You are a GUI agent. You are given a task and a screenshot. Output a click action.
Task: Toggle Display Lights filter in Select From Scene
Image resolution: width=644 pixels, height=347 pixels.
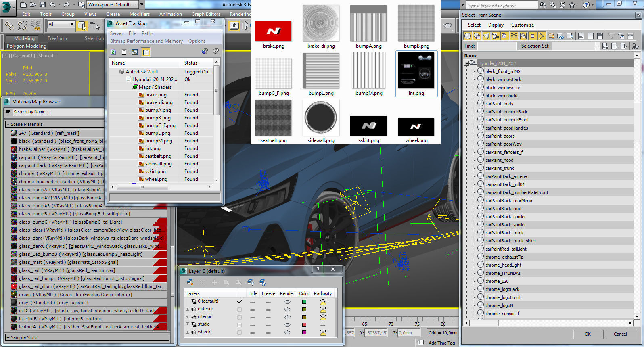coord(486,36)
